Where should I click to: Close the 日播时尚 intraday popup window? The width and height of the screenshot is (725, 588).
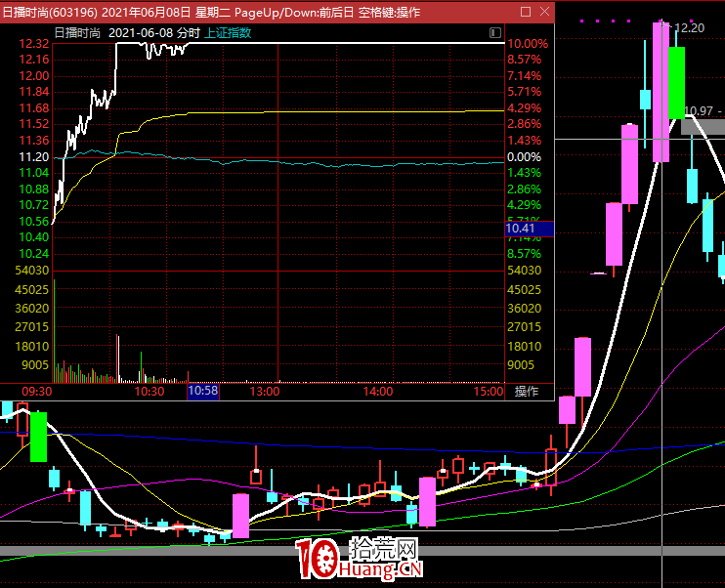(x=544, y=12)
